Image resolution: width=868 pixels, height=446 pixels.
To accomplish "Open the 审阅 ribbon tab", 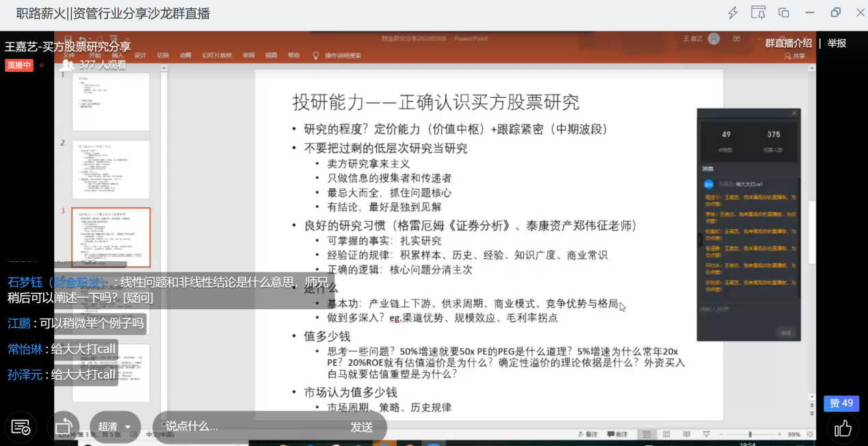I will [x=248, y=55].
